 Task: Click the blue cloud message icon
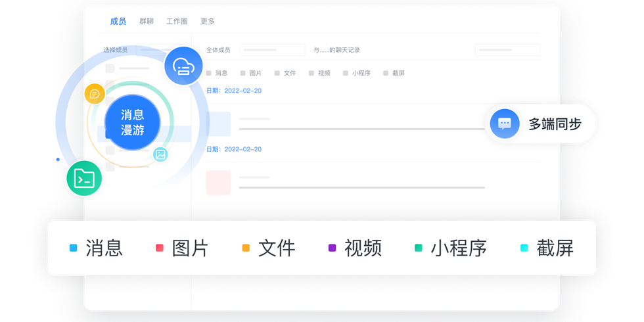[183, 66]
